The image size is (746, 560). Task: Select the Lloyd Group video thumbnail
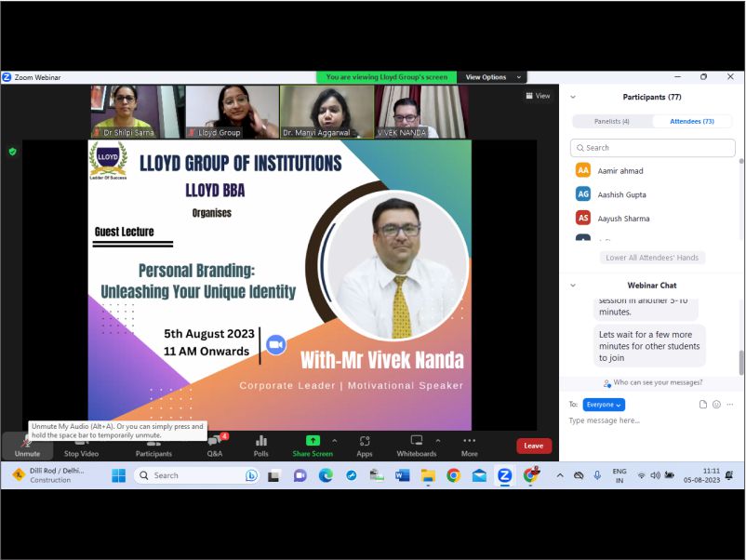tap(232, 112)
